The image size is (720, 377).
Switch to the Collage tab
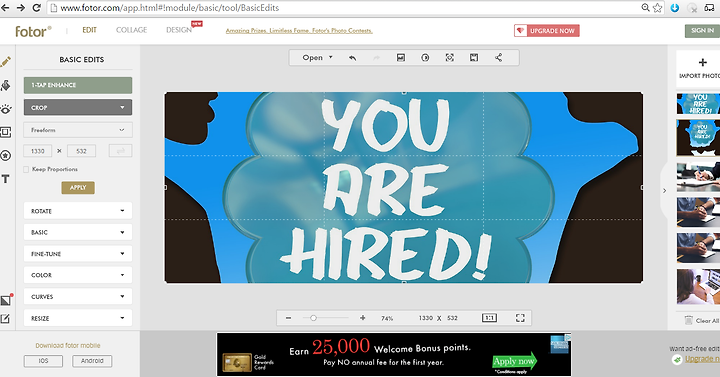pyautogui.click(x=131, y=30)
